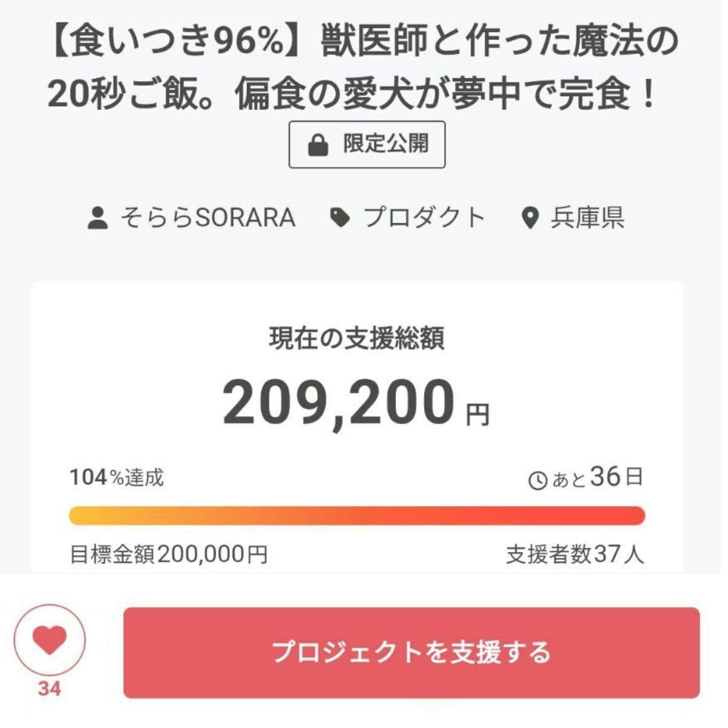728x728 pixels.
Task: Click the orange-red funding progress bar
Action: click(357, 516)
